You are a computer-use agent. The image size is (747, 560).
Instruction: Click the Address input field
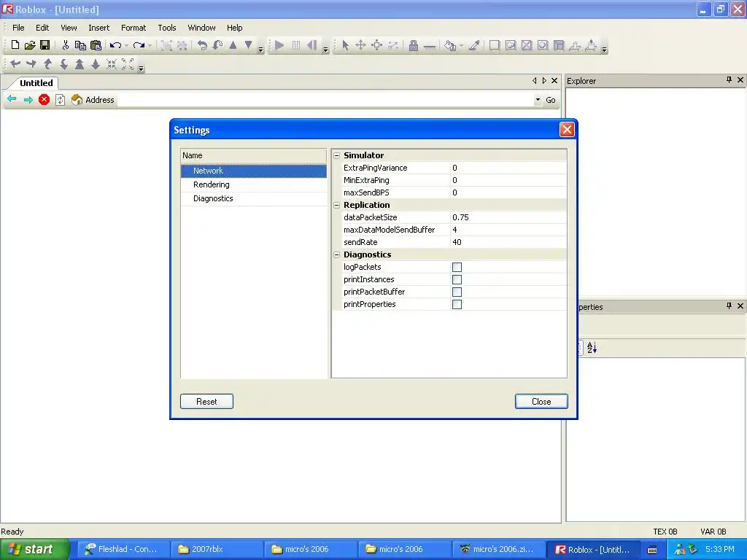pos(325,100)
